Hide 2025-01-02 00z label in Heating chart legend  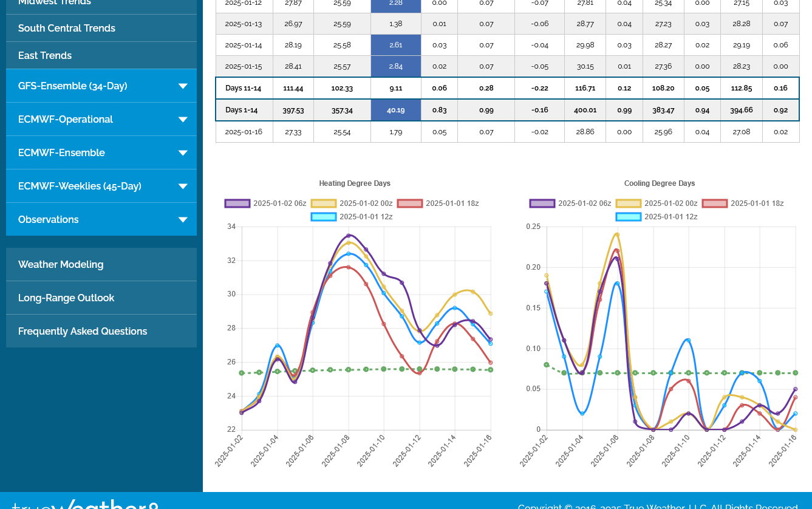pyautogui.click(x=366, y=203)
